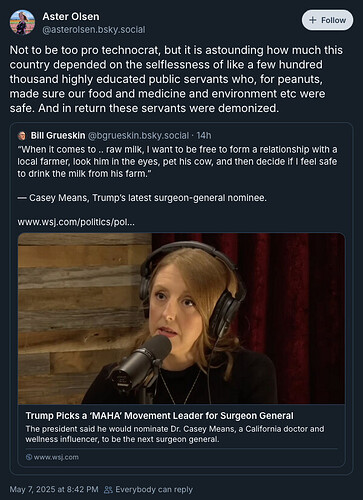This screenshot has width=363, height=500.
Task: Click the globe icon beside www.wsj.com
Action: 29,457
